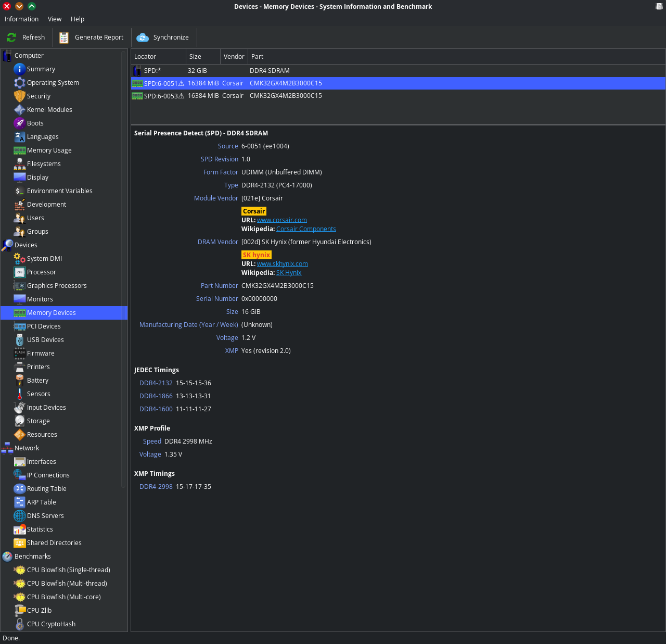The width and height of the screenshot is (666, 644).
Task: Select CPU Blowfish (Single-thread) benchmark
Action: [68, 570]
